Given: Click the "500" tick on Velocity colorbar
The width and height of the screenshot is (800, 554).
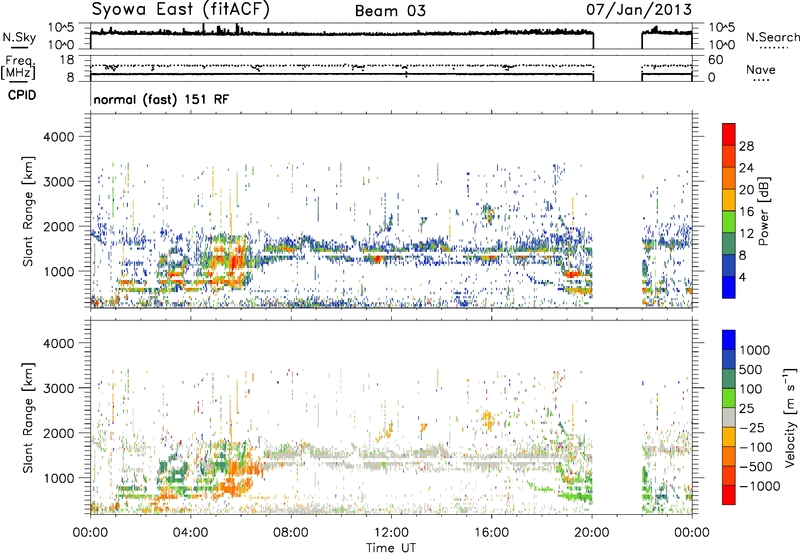Looking at the screenshot, I should point(751,370).
